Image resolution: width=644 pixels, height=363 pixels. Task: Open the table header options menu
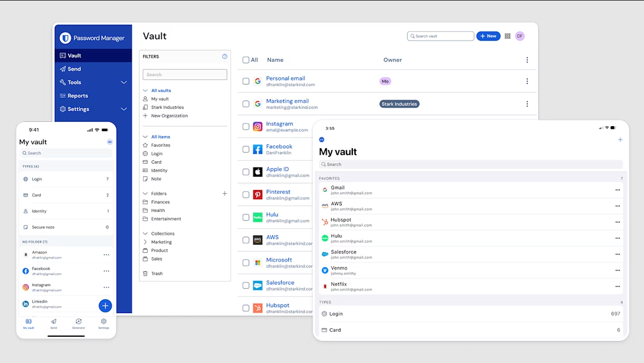(527, 60)
